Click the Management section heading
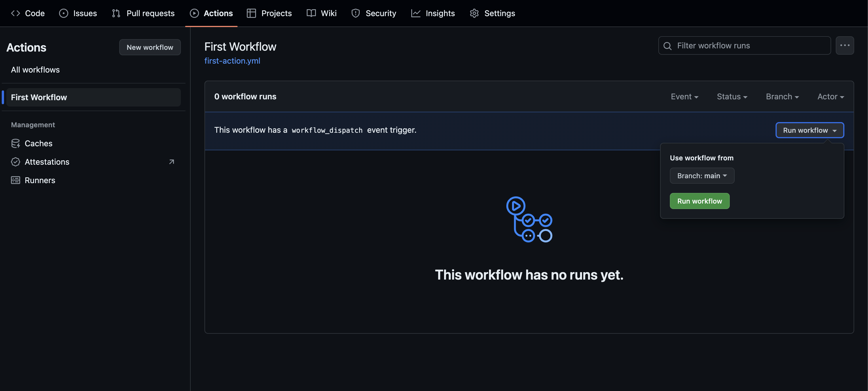The image size is (868, 391). coord(33,125)
